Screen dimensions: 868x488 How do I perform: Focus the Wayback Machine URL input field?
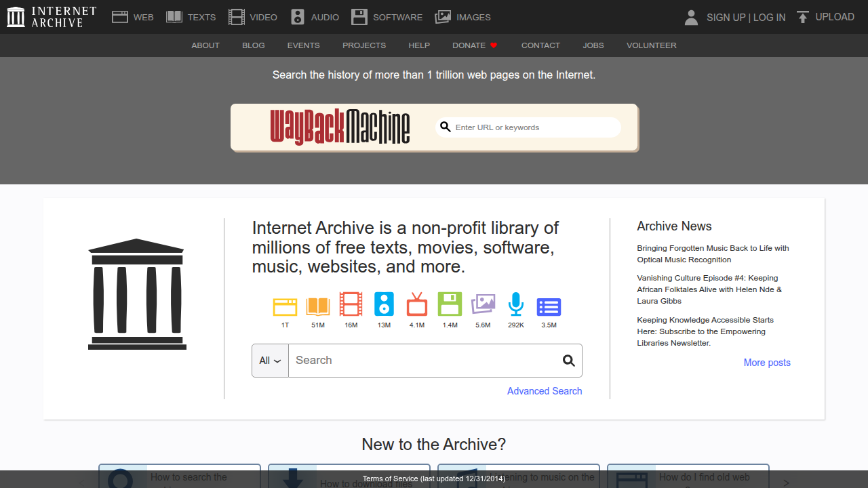pyautogui.click(x=528, y=127)
